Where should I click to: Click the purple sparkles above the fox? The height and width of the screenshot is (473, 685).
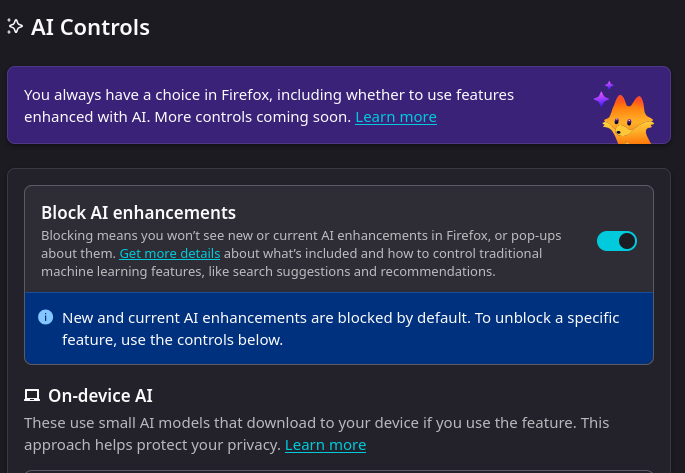pos(603,93)
